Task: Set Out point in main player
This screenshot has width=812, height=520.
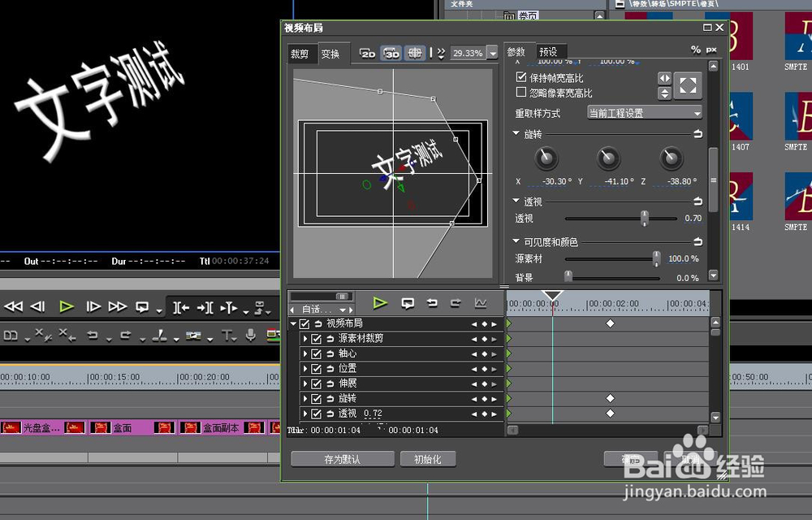Action: (205, 308)
